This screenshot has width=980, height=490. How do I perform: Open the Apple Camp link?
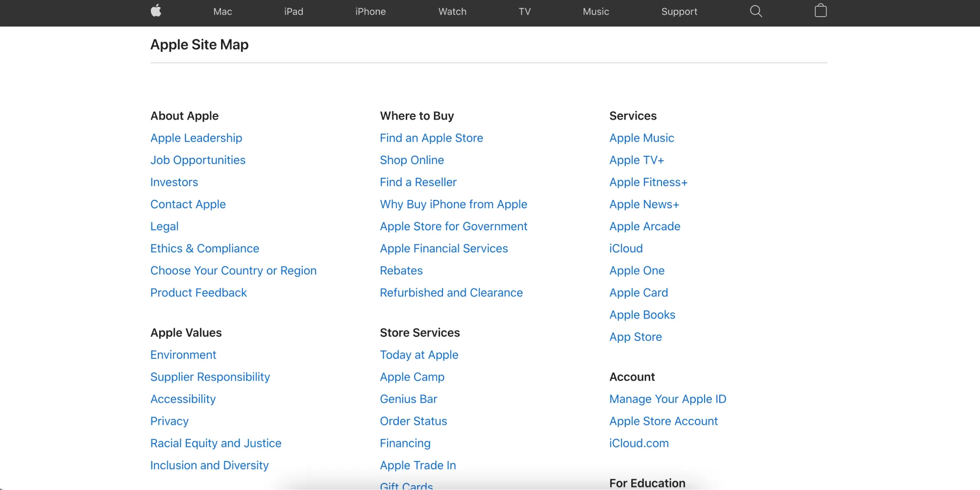tap(412, 377)
